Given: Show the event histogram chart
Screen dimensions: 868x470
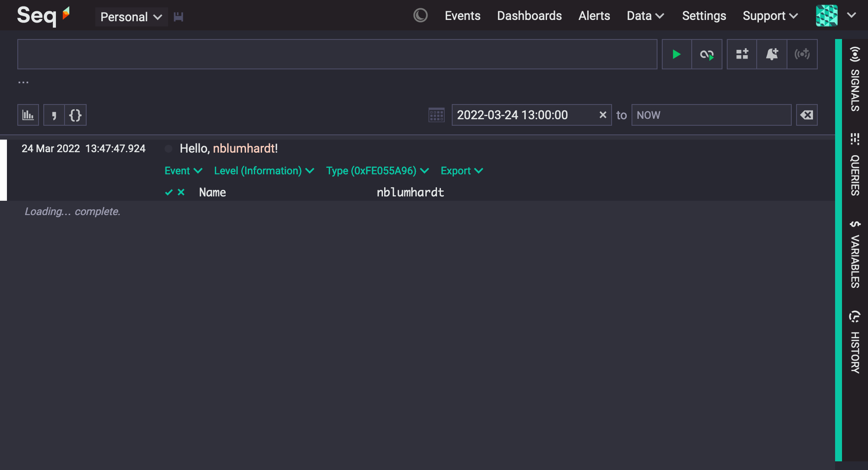Looking at the screenshot, I should click(x=28, y=115).
